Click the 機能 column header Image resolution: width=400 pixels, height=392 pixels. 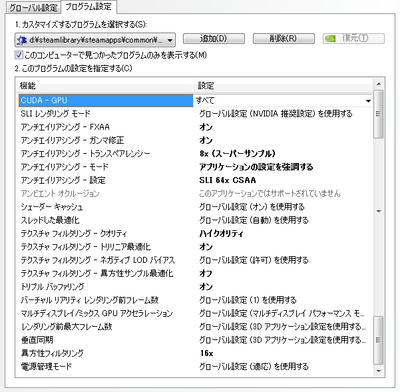click(27, 86)
